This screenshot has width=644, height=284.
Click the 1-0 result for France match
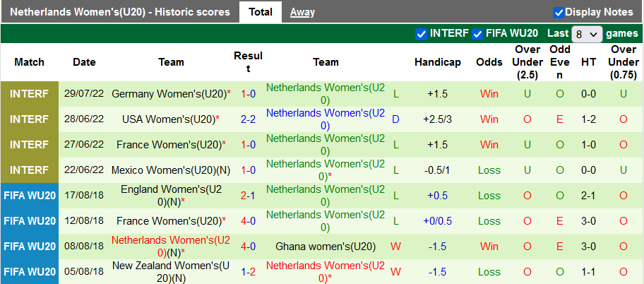click(248, 145)
